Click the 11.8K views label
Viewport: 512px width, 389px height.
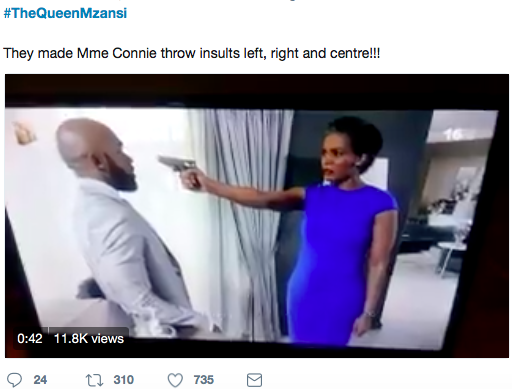[89, 339]
